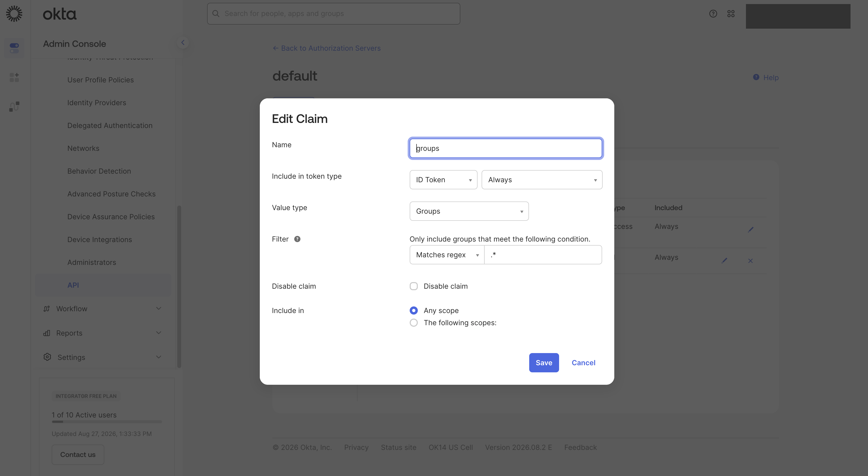Open the apps grid icon in header
The width and height of the screenshot is (868, 476).
click(731, 13)
